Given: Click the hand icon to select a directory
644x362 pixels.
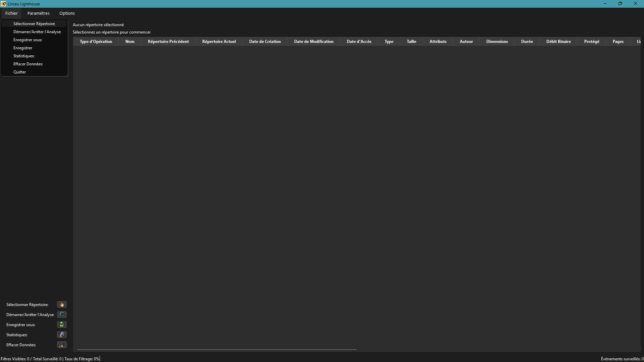Looking at the screenshot, I should 62,304.
